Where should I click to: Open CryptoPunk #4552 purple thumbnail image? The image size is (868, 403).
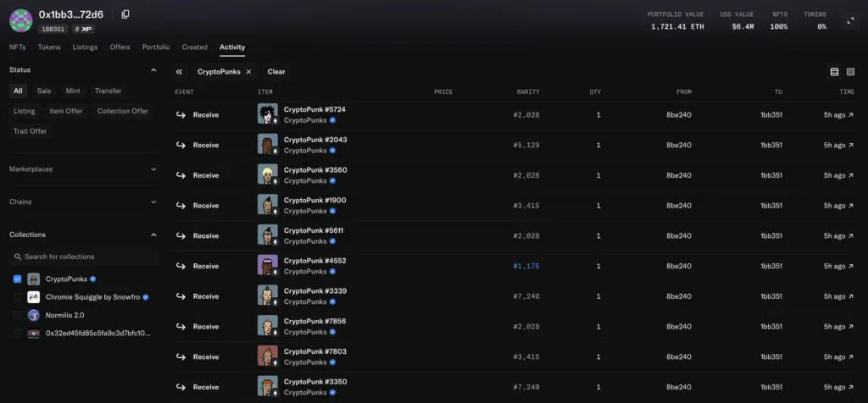coord(268,265)
